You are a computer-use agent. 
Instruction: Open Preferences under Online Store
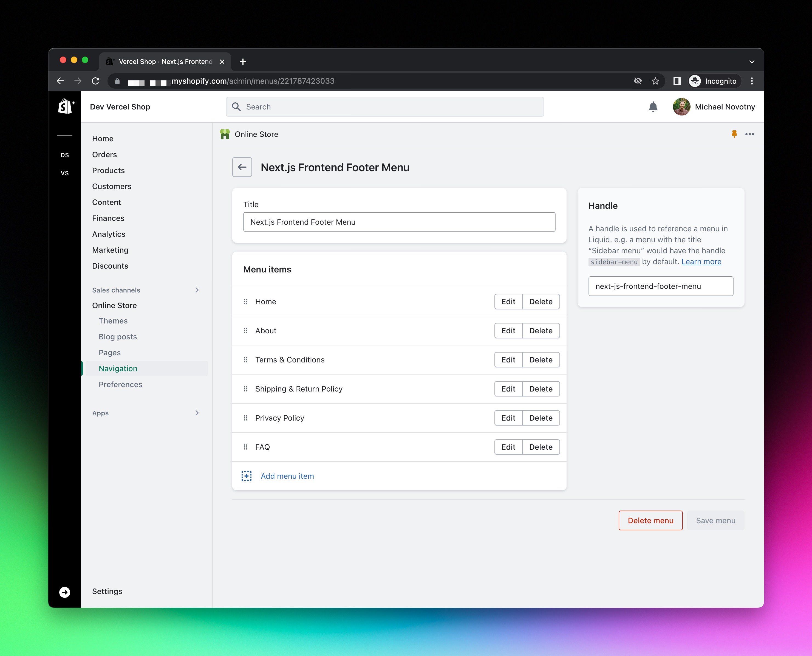(120, 384)
